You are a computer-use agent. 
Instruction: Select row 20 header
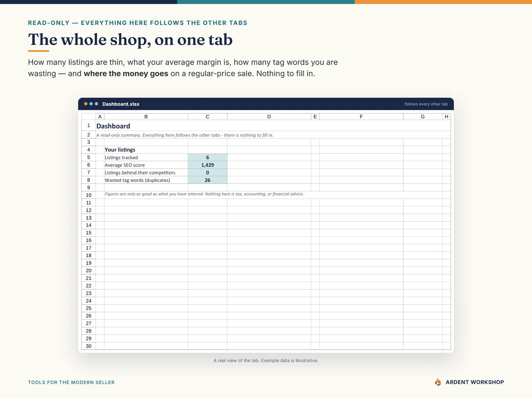[88, 271]
